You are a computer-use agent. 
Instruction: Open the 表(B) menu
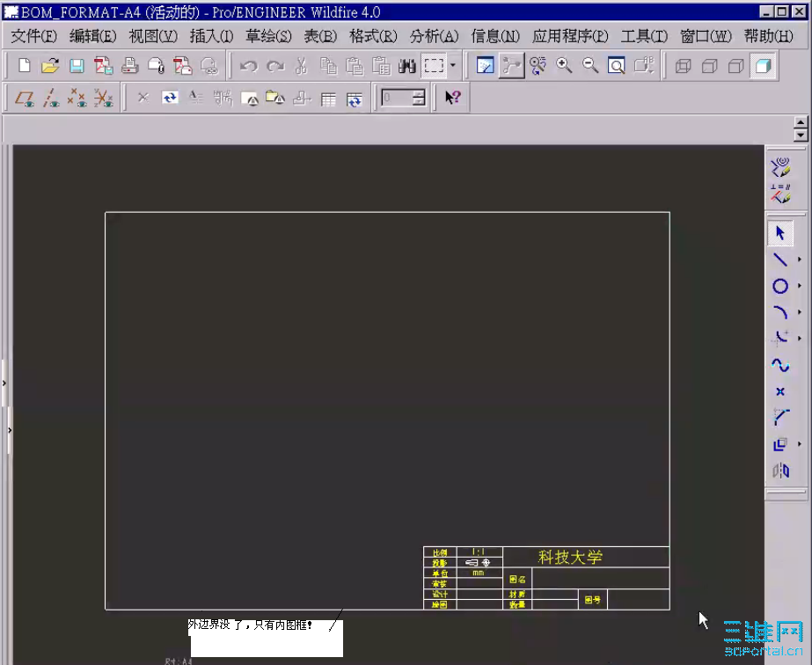pos(320,36)
